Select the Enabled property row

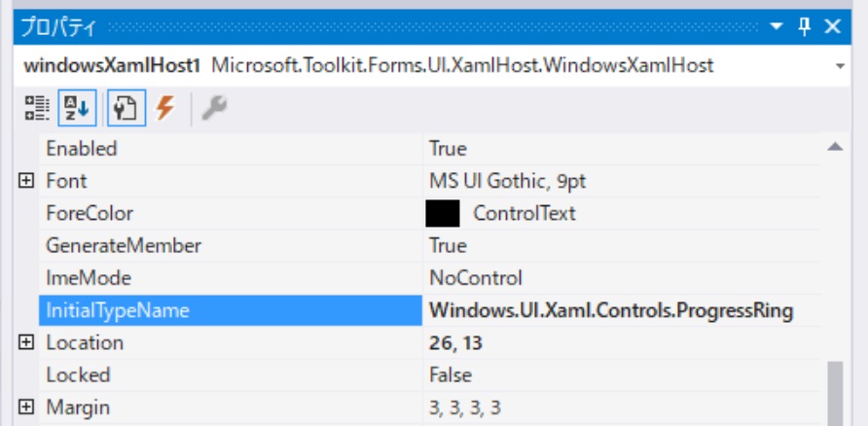(82, 149)
